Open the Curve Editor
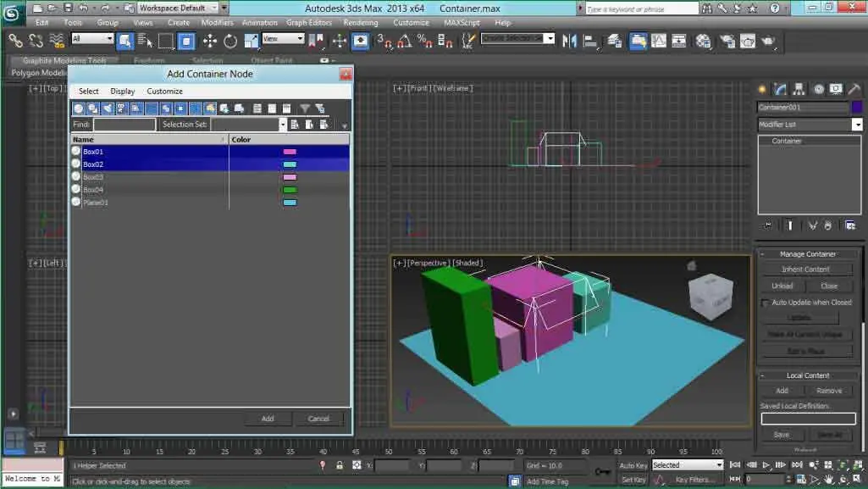Image resolution: width=868 pixels, height=489 pixels. pos(659,41)
